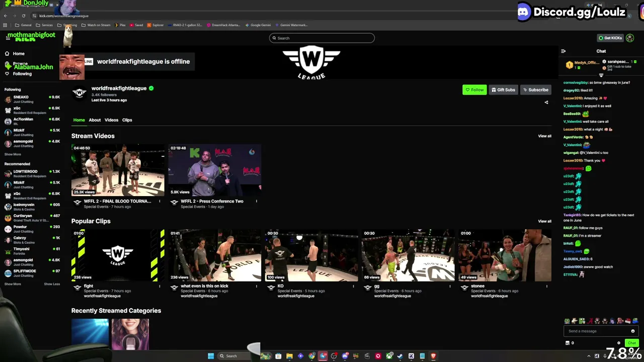
Task: Open WFFL 2 Final Blood Tournament video thumbnail
Action: pyautogui.click(x=118, y=170)
